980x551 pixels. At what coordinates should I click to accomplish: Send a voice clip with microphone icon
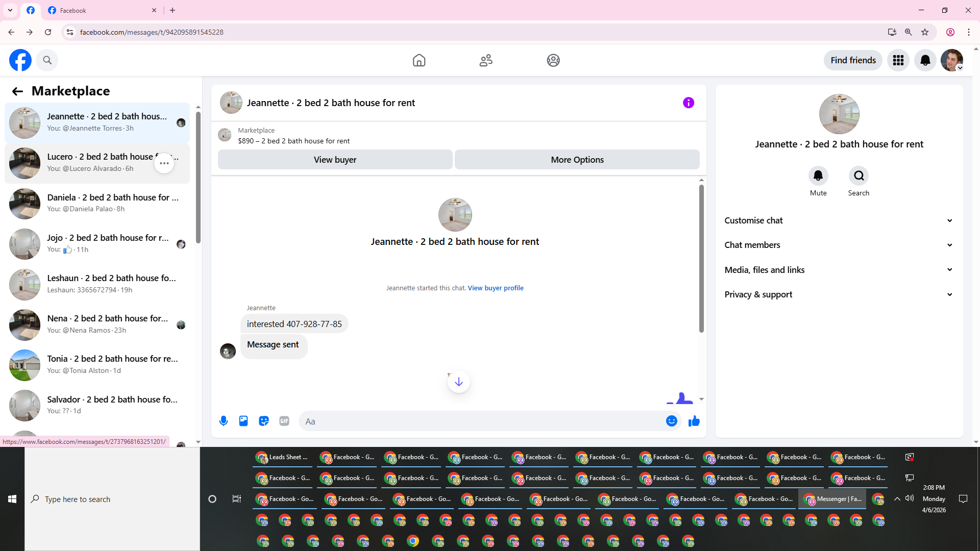point(224,421)
